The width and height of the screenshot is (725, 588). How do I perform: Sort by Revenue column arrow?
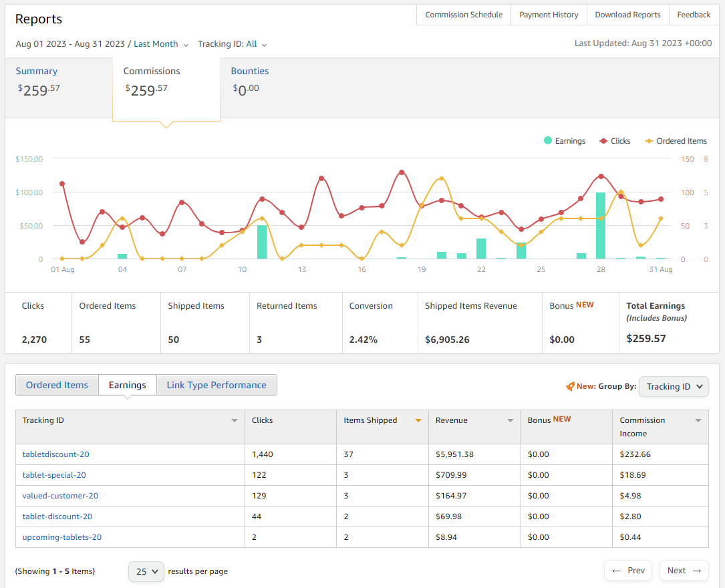pos(511,421)
